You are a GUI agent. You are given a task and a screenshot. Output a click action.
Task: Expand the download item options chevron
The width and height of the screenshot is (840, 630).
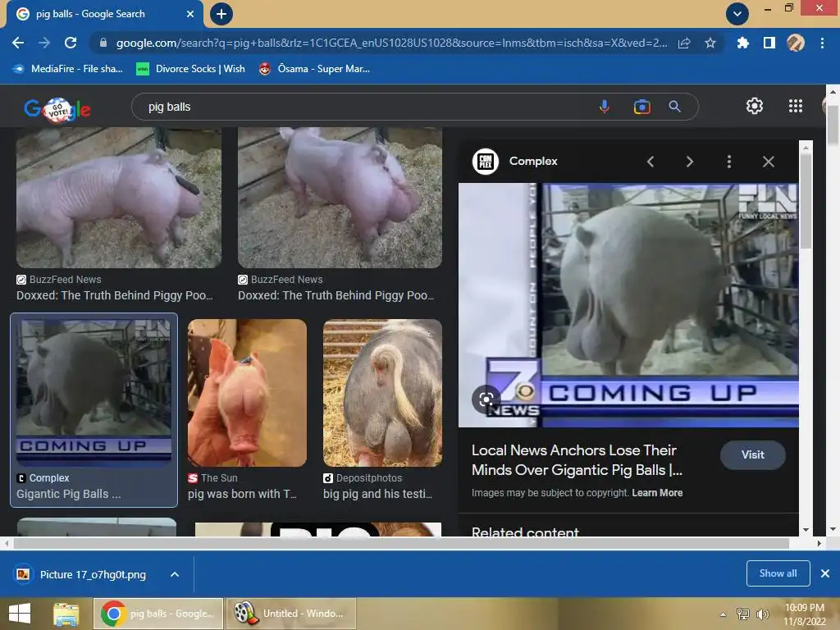click(175, 574)
